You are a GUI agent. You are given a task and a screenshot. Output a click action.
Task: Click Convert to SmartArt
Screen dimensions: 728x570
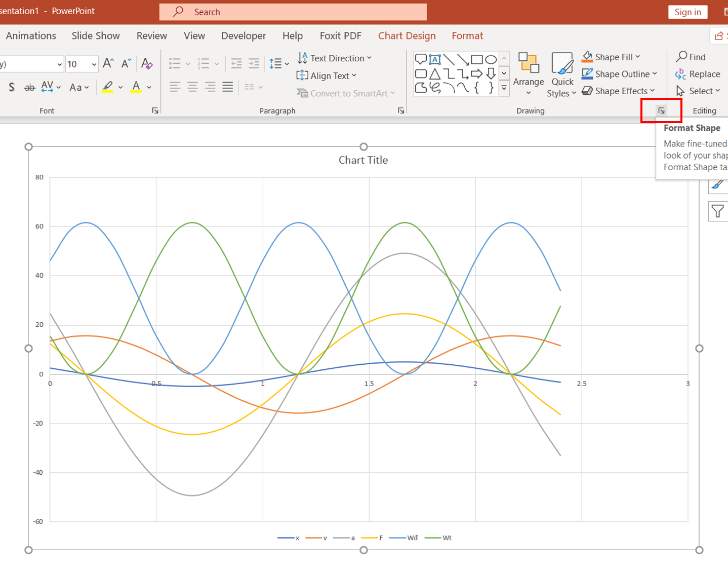(346, 93)
